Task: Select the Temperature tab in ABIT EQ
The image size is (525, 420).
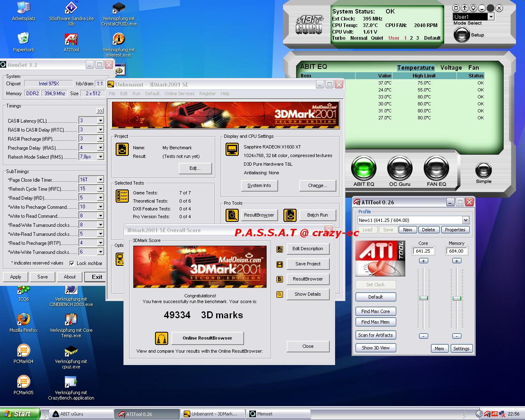Action: 415,68
